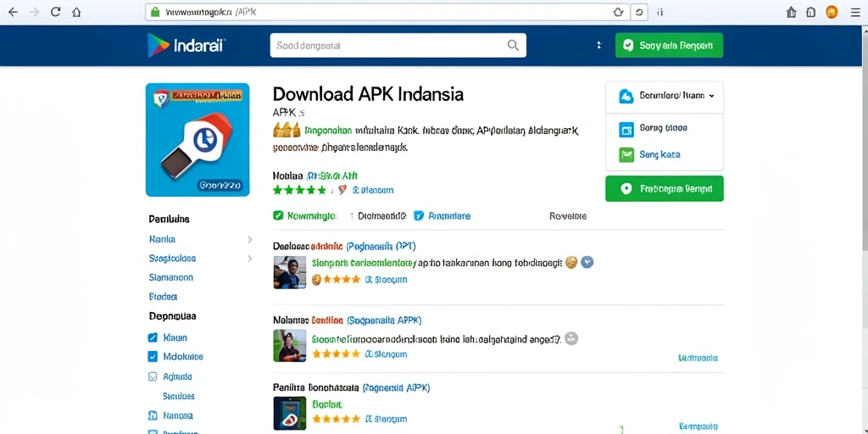This screenshot has height=434, width=868.
Task: Click green Sony header button
Action: point(669,46)
